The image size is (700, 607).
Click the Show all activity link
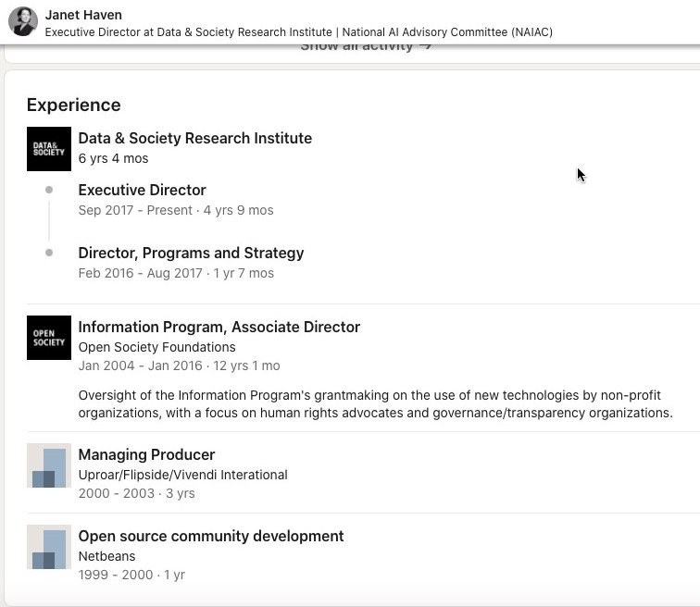pos(366,46)
